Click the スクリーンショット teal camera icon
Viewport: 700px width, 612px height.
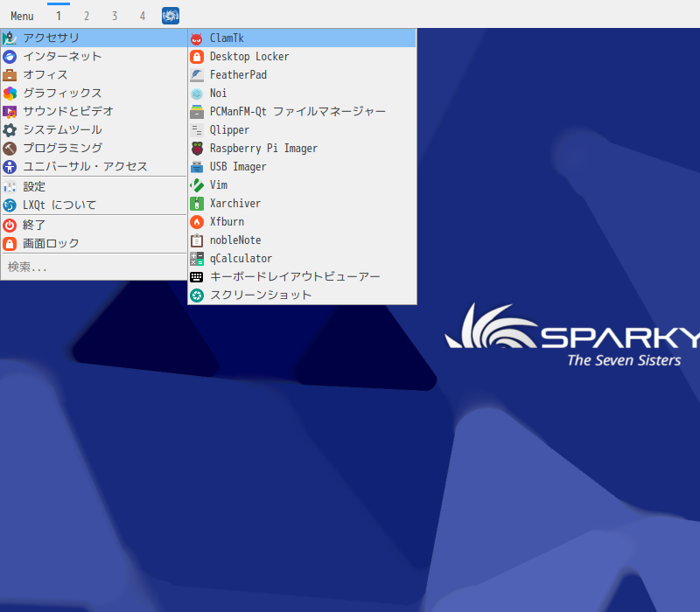coord(197,296)
